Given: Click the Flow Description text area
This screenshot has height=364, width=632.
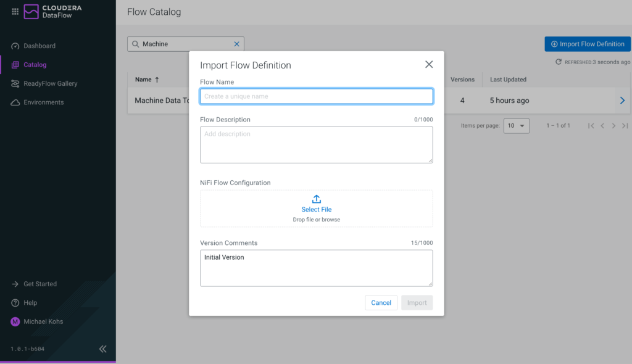Looking at the screenshot, I should 316,144.
